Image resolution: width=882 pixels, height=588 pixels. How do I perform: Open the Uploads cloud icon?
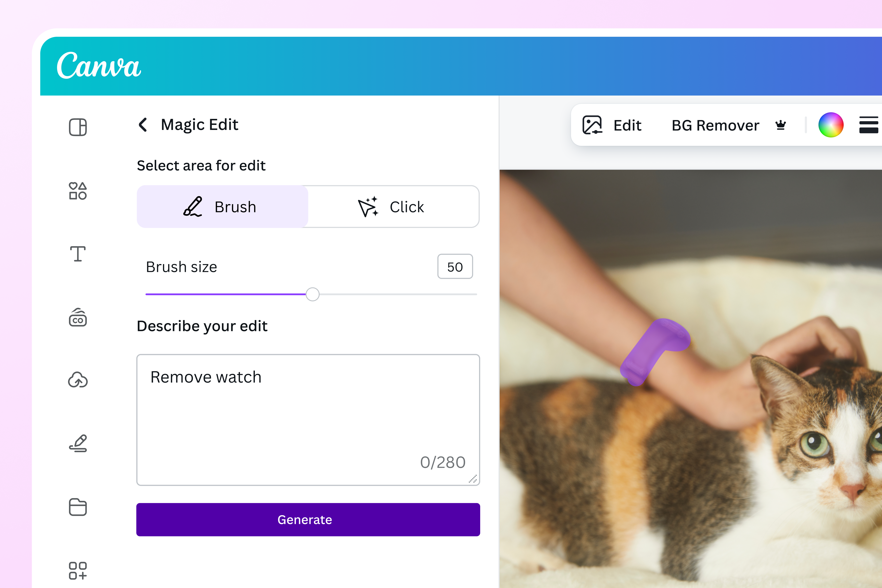[78, 380]
